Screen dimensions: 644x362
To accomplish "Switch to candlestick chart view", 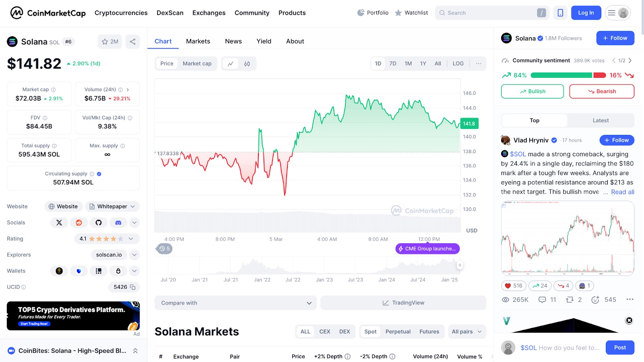I will tap(247, 64).
